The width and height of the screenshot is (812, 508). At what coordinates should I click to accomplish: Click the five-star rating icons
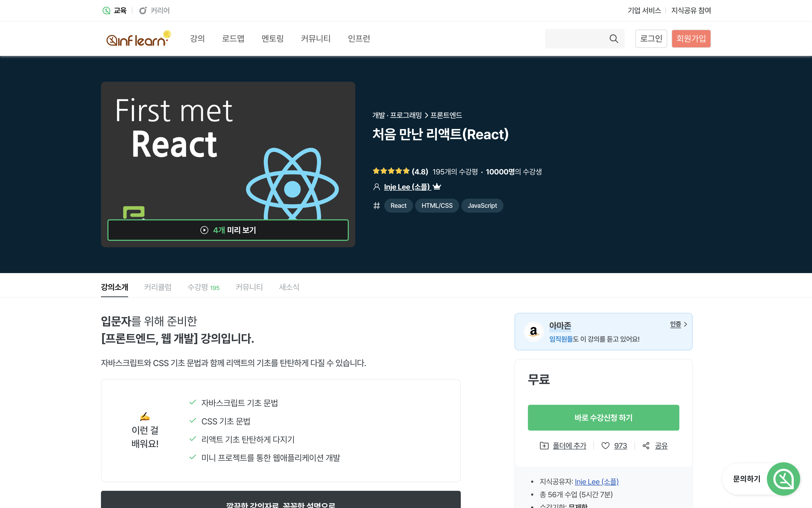click(391, 171)
